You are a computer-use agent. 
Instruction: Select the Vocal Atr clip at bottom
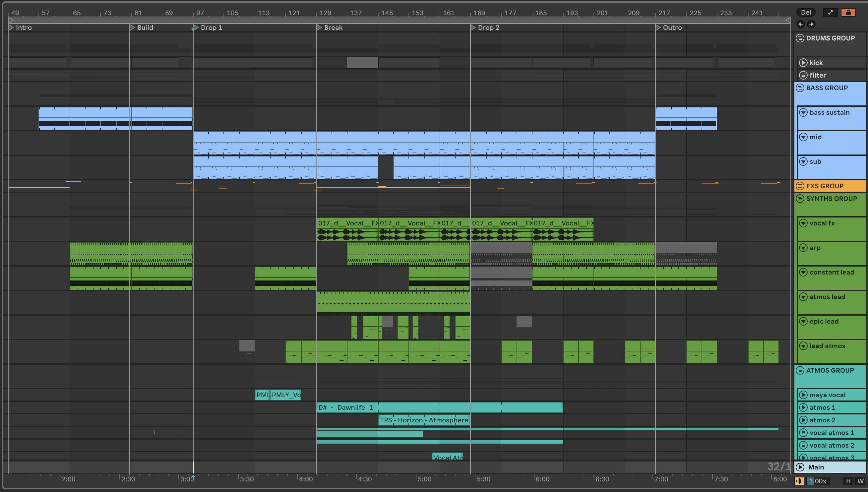[447, 457]
